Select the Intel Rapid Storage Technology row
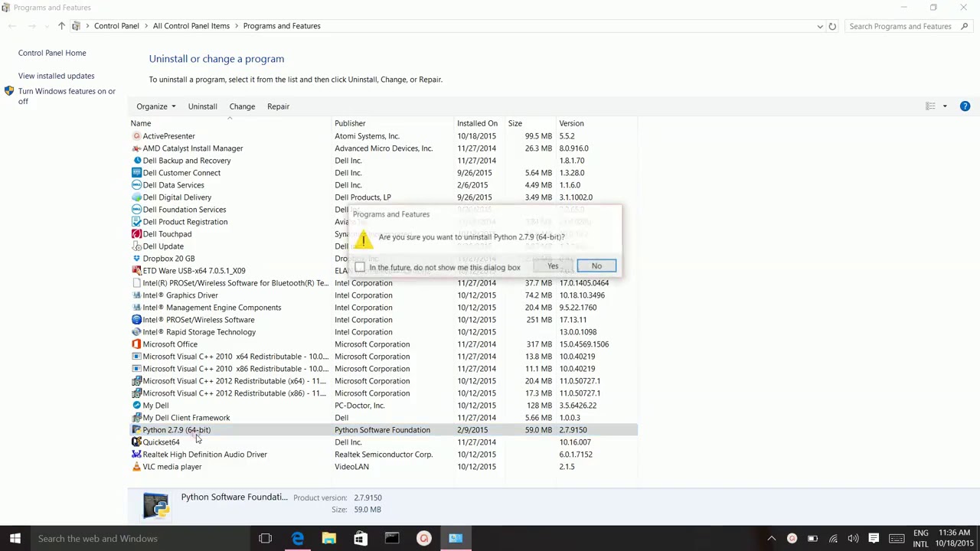This screenshot has height=551, width=980. coord(383,332)
